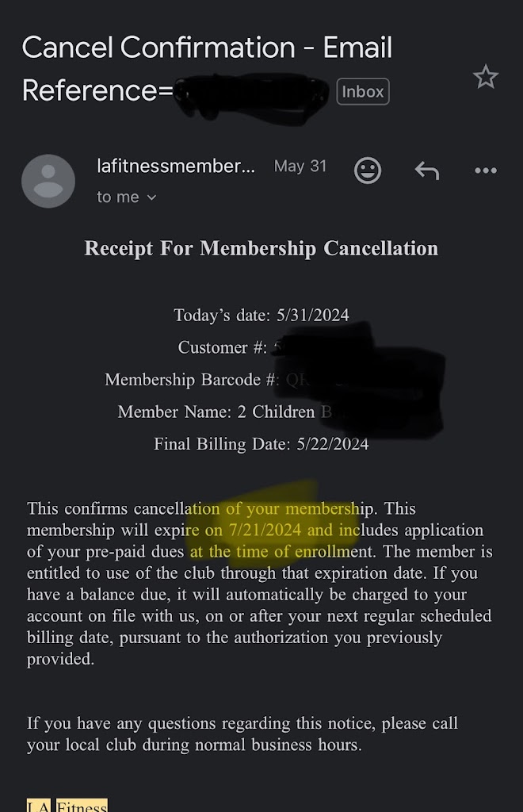Viewport: 523px width, 812px height.
Task: Tap the May 31 date stamp
Action: [x=300, y=167]
